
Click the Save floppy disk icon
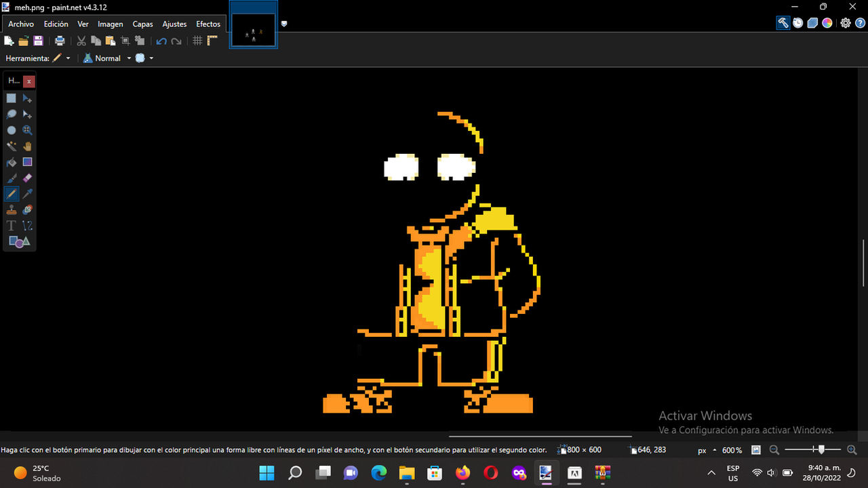[38, 41]
